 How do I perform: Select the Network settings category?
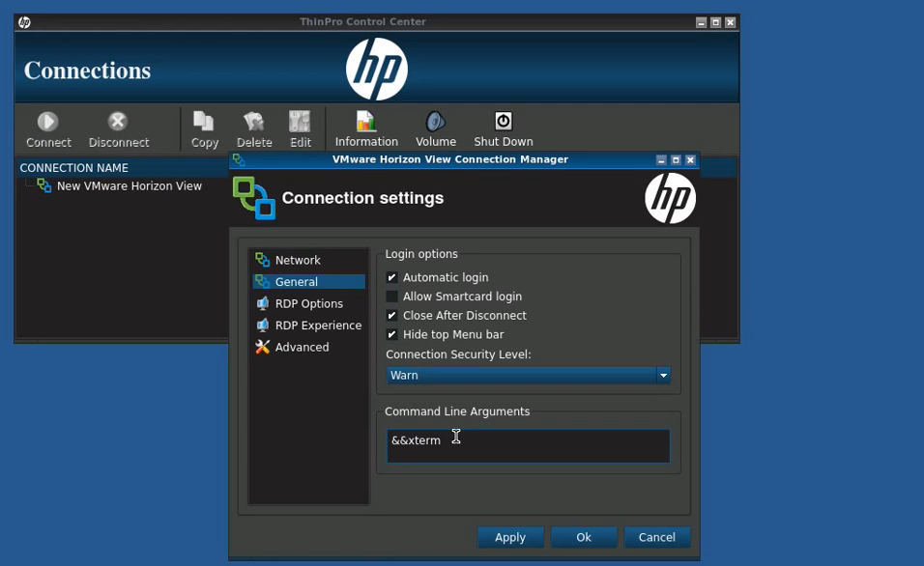298,261
